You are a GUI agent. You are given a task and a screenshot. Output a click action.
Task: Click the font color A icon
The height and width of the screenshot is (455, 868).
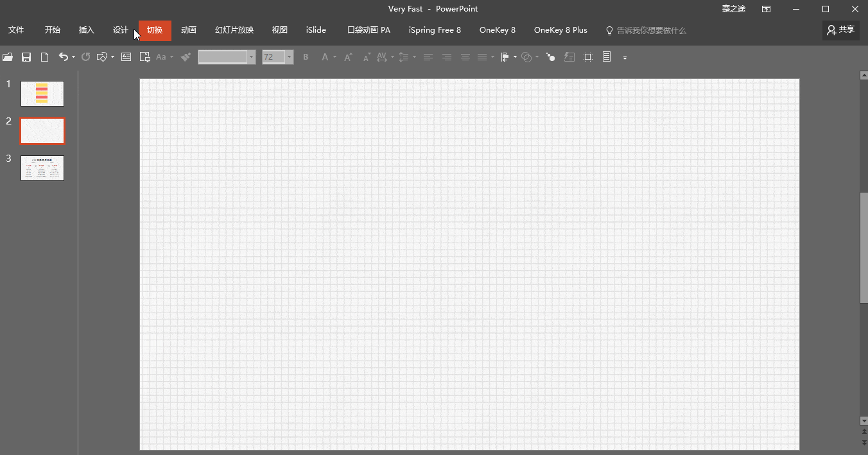pos(325,57)
